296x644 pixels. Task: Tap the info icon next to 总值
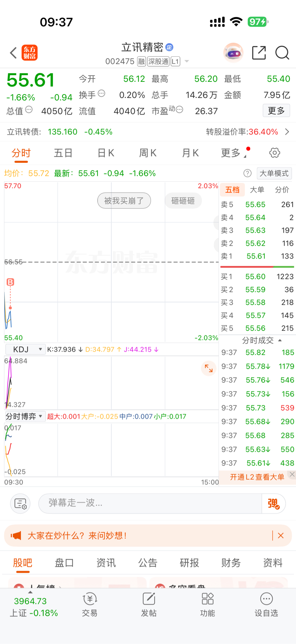pyautogui.click(x=29, y=110)
